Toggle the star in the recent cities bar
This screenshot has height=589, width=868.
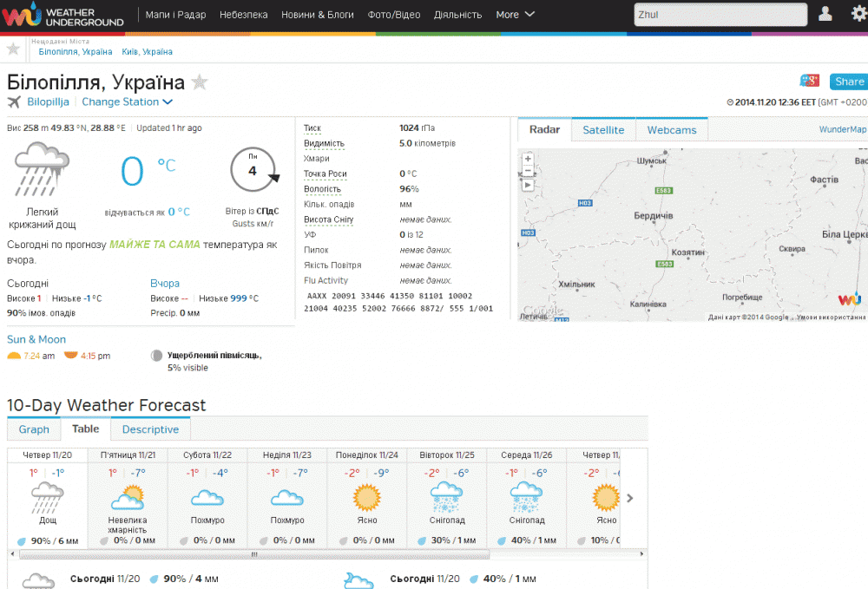pos(13,49)
